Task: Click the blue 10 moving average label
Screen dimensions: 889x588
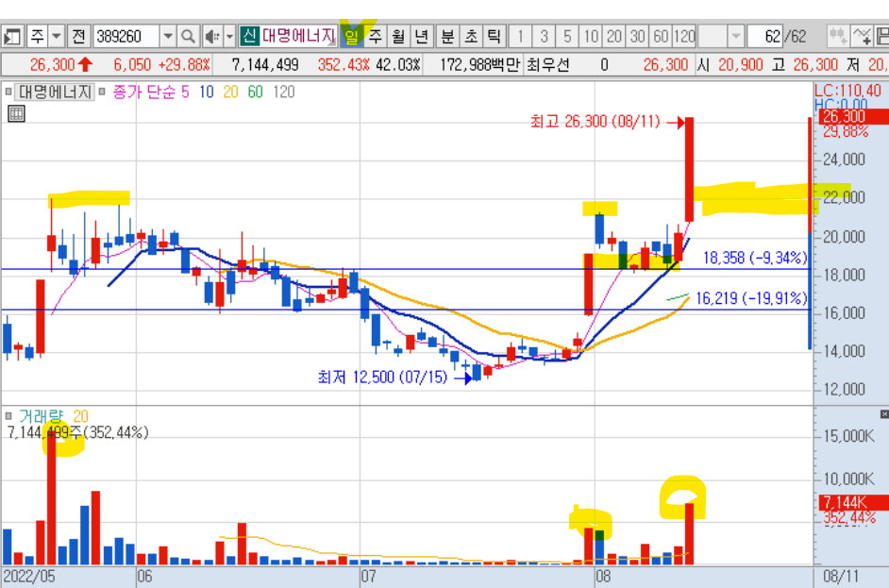Action: click(x=207, y=92)
